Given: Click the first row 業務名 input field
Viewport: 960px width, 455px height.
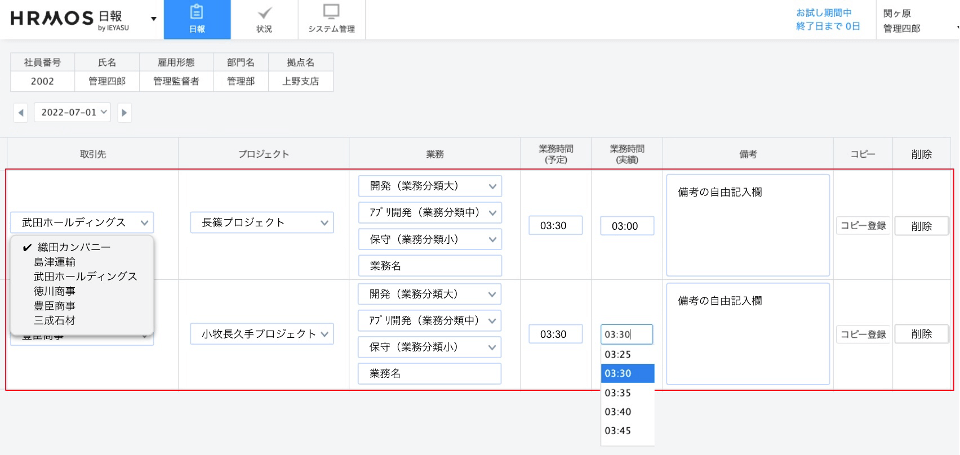Looking at the screenshot, I should [x=429, y=265].
